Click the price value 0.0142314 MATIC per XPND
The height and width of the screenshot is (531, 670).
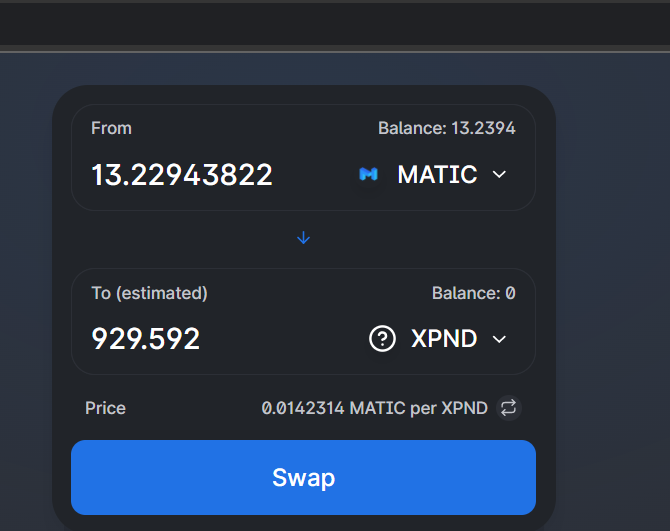pyautogui.click(x=374, y=408)
